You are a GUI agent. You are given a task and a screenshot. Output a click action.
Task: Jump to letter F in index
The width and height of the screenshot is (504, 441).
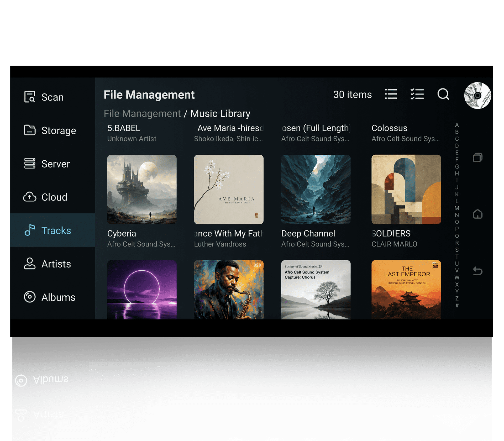click(457, 159)
